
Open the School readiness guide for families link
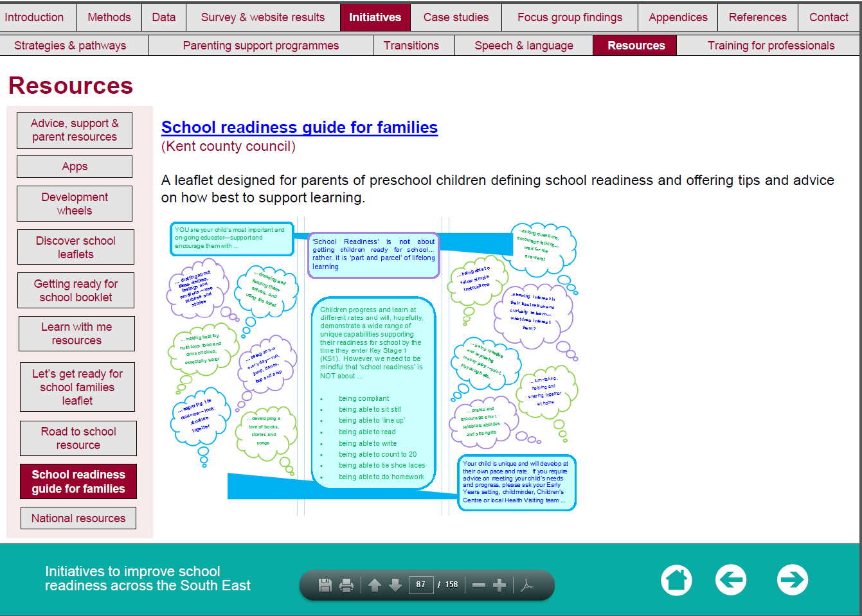coord(300,127)
